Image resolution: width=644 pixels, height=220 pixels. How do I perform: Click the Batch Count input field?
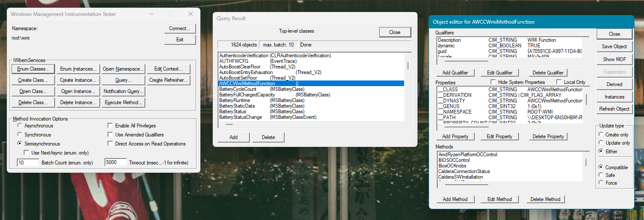[28, 163]
